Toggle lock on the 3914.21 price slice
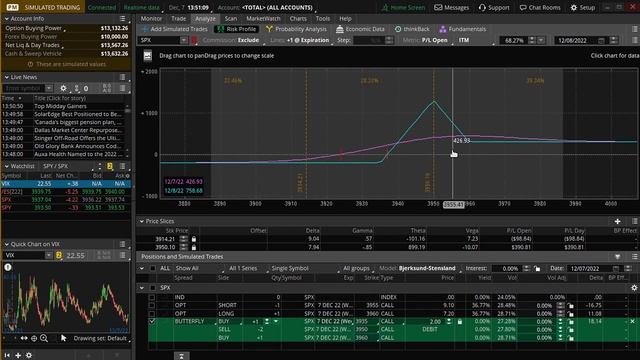The image size is (640, 360). coord(194,239)
